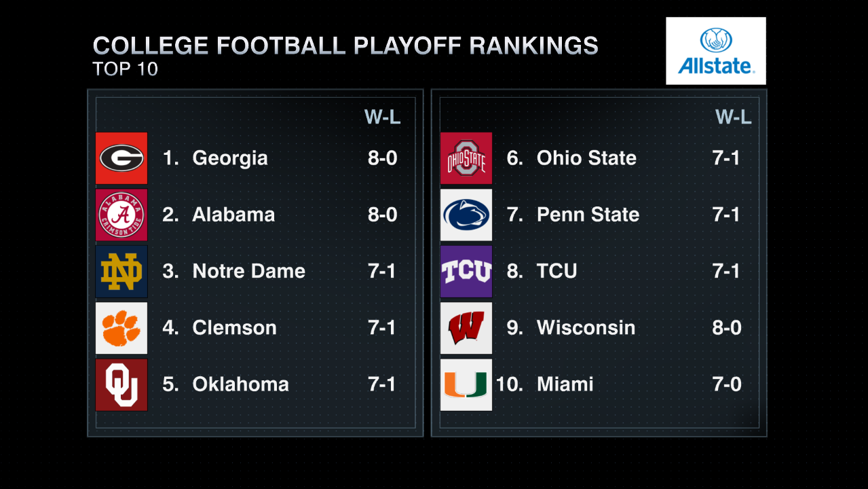Click Miami's 7-0 record

pyautogui.click(x=727, y=384)
